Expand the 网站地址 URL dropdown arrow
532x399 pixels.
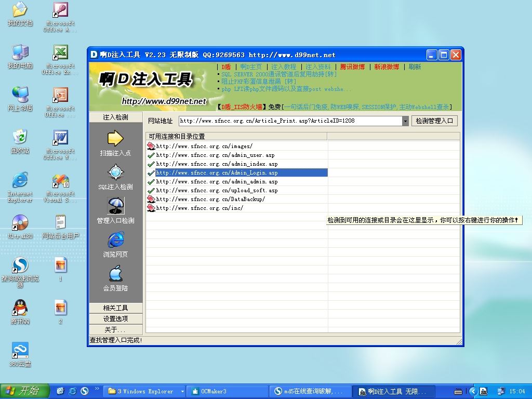pos(405,121)
